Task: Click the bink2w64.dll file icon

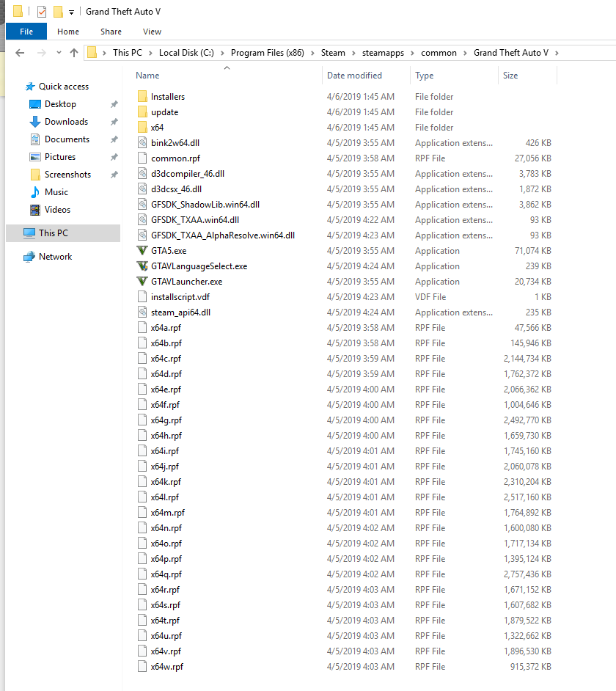Action: point(142,143)
